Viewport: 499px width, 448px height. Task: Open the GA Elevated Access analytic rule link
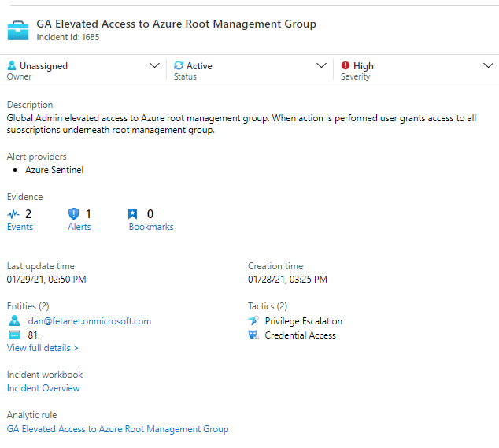point(117,429)
